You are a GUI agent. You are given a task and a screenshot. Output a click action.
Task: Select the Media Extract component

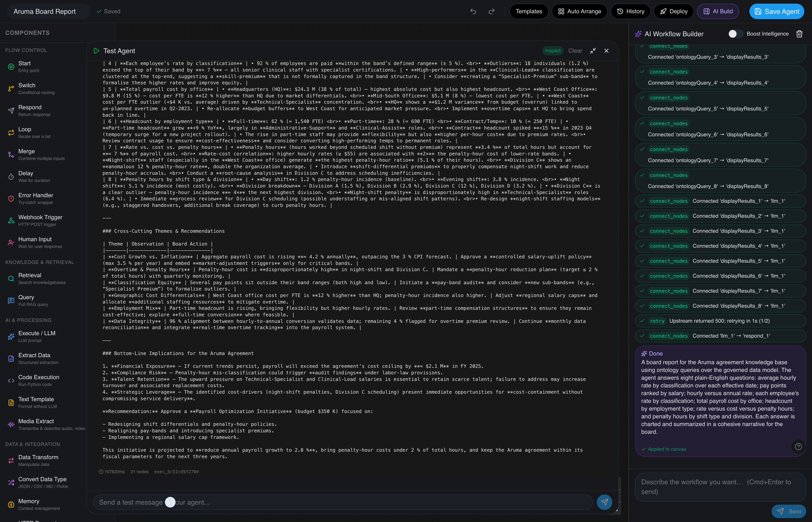[x=44, y=425]
